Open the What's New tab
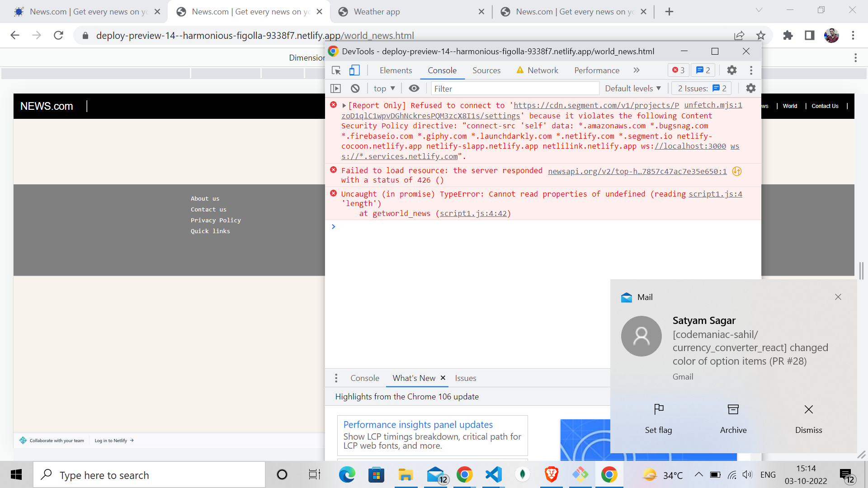This screenshot has width=868, height=488. click(414, 378)
